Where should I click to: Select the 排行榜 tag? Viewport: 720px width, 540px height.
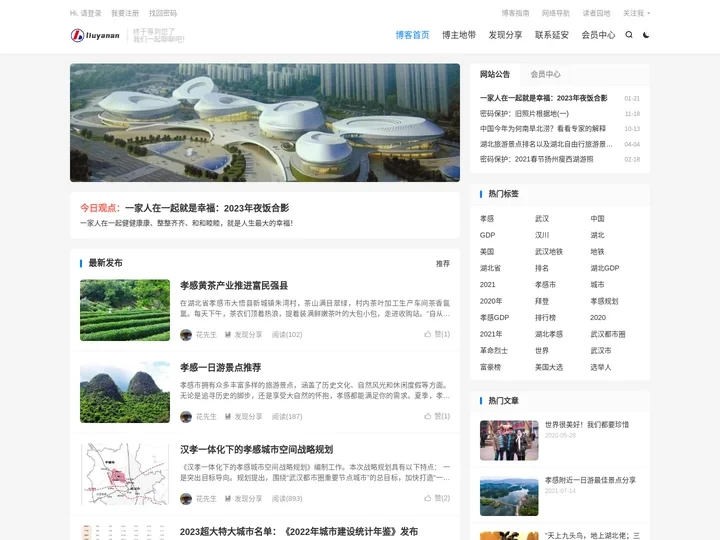[x=546, y=318]
